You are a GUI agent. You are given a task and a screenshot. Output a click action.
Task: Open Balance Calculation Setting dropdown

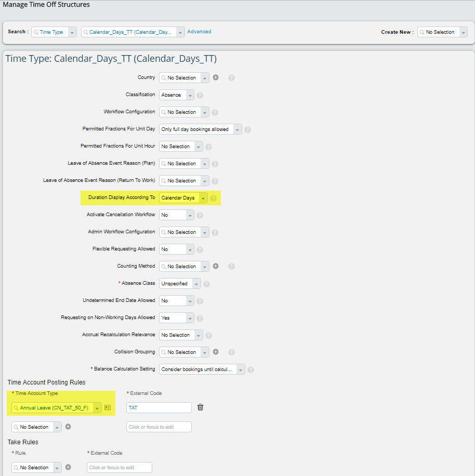[x=241, y=370]
